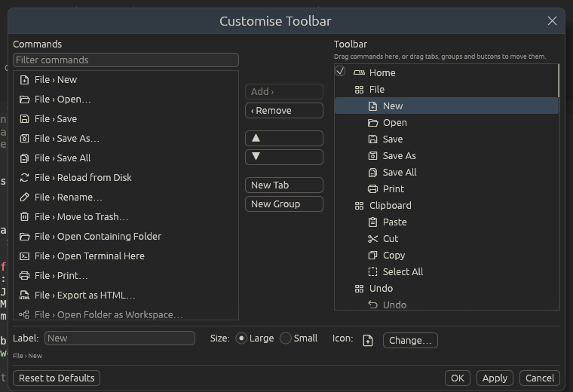Click the Remove button
The width and height of the screenshot is (573, 392).
pos(284,111)
